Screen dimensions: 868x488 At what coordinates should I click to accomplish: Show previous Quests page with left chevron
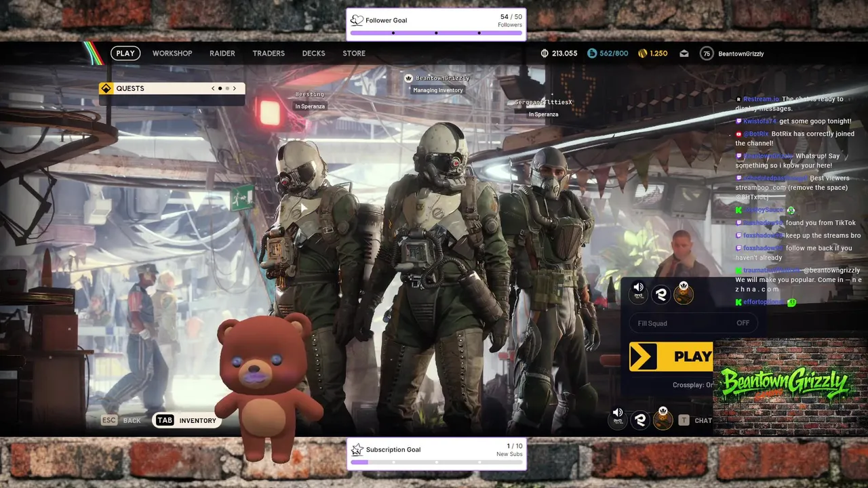click(213, 88)
